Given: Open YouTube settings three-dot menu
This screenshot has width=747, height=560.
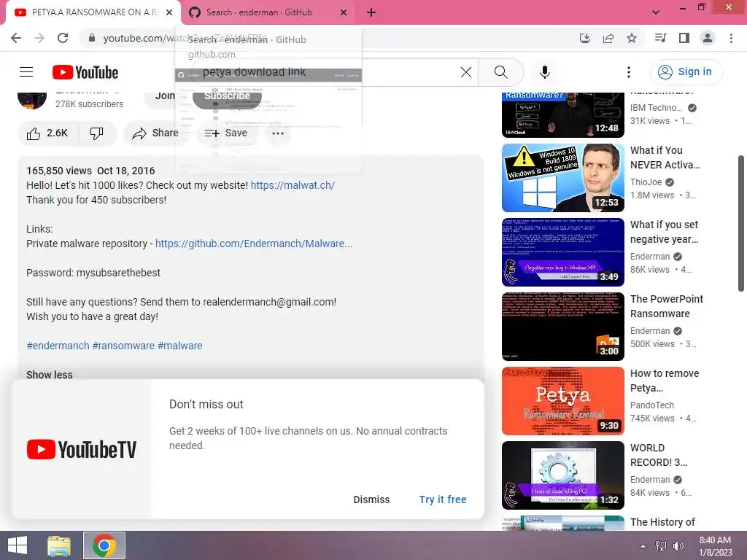Looking at the screenshot, I should (629, 72).
